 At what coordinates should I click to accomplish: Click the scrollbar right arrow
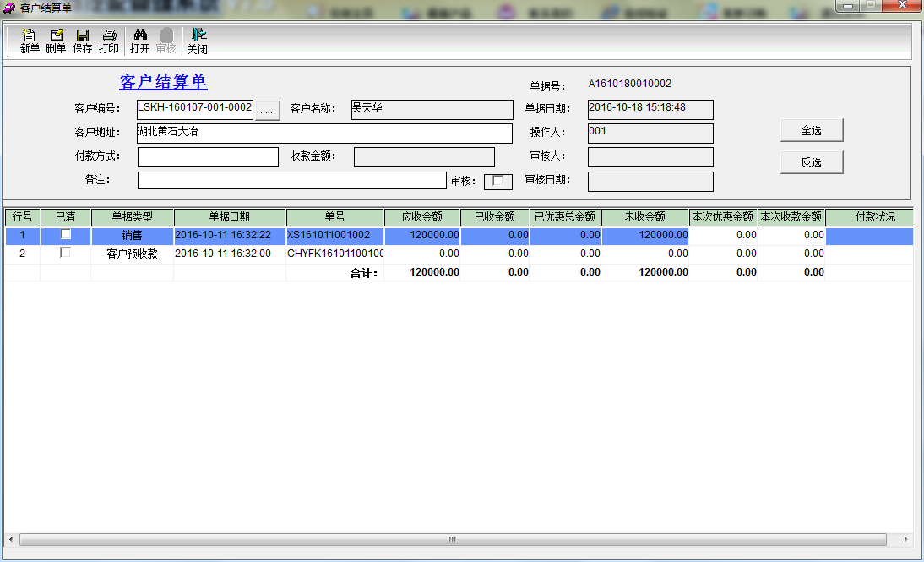click(905, 539)
